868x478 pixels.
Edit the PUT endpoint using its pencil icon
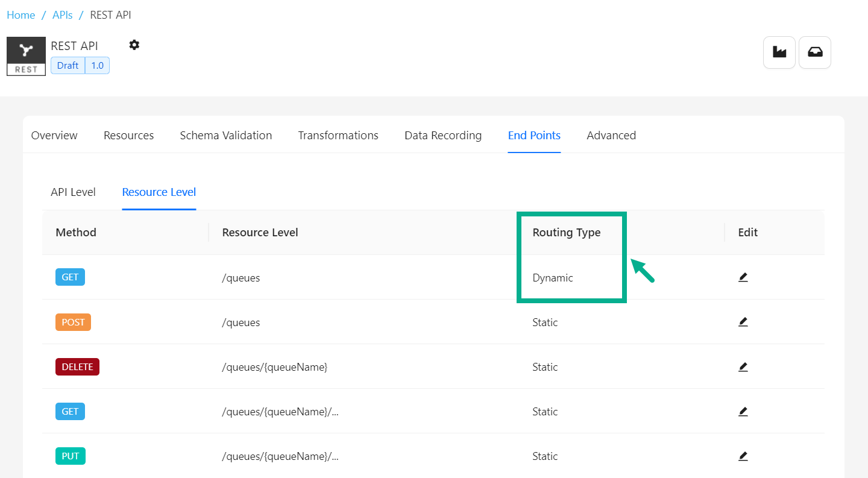(743, 456)
